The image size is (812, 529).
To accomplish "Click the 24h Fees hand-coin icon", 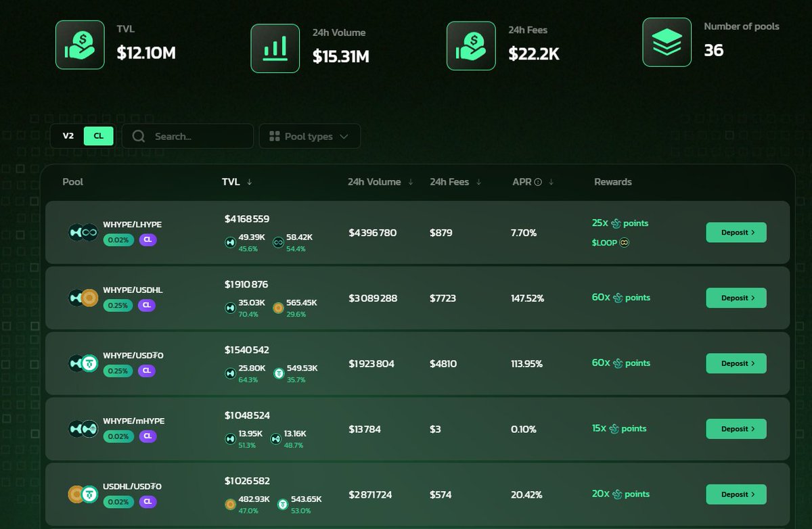I will (471, 46).
